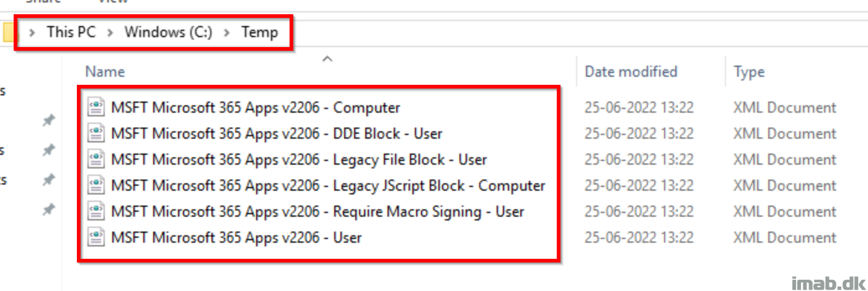The height and width of the screenshot is (291, 868).
Task: Sort files by Date modified column
Action: click(x=631, y=72)
